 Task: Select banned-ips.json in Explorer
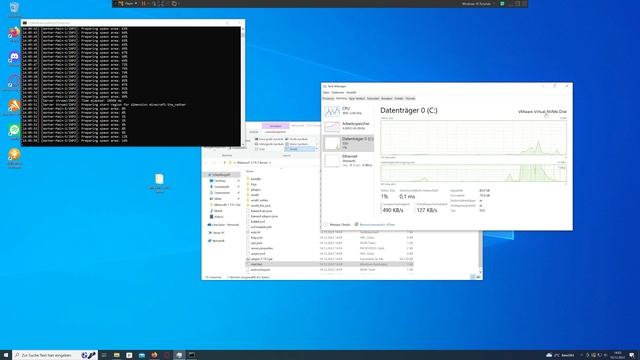[x=261, y=211]
